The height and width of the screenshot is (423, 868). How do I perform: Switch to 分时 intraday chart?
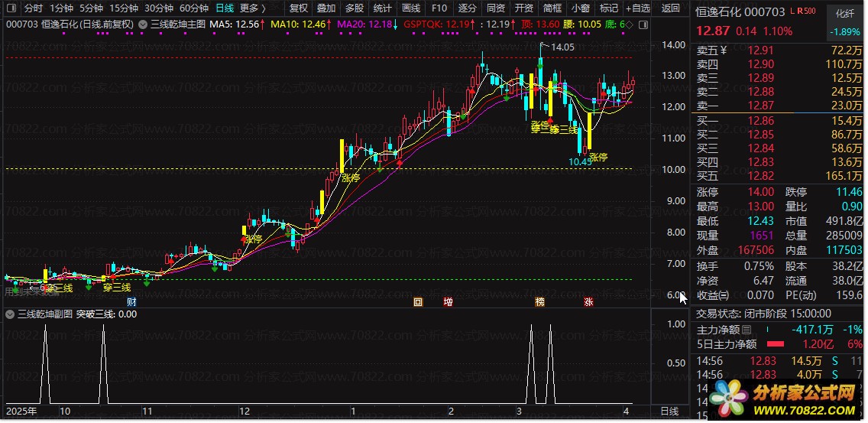point(33,8)
